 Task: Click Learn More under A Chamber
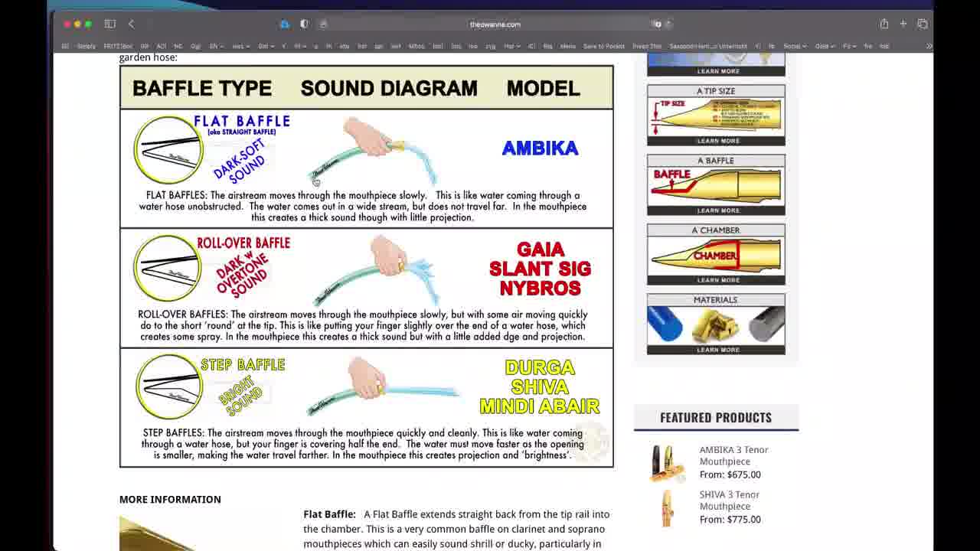(x=717, y=280)
